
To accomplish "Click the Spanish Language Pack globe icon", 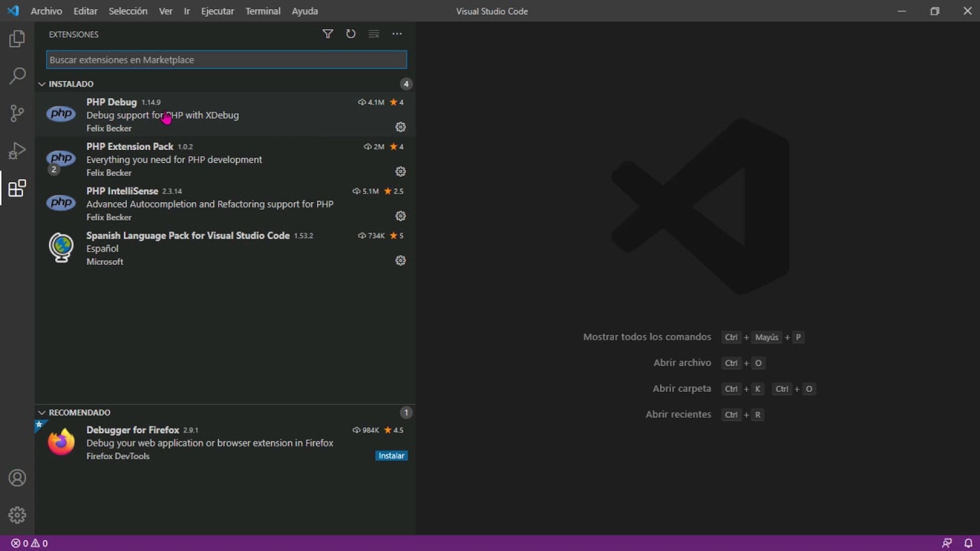I will point(61,247).
